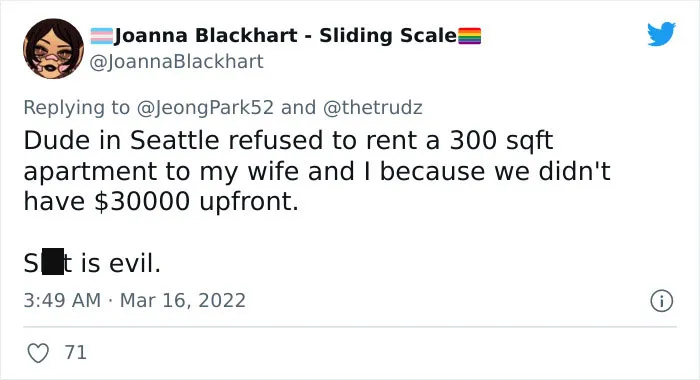Click the Twitter bird logo
This screenshot has height=380, width=700.
click(661, 33)
